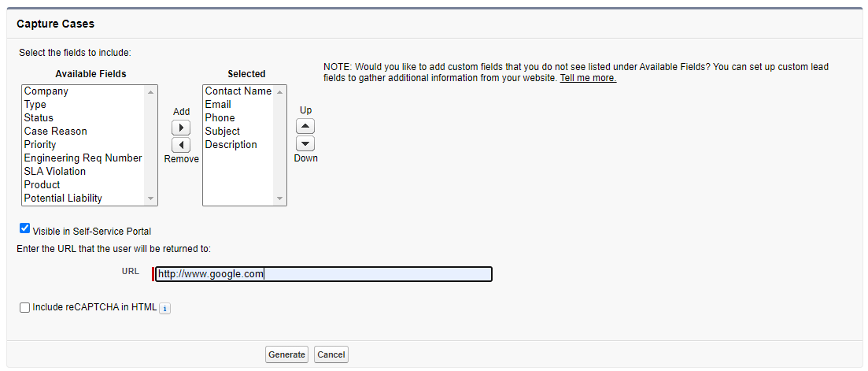Click the Down arrow icon
This screenshot has height=371, width=868.
coord(305,143)
